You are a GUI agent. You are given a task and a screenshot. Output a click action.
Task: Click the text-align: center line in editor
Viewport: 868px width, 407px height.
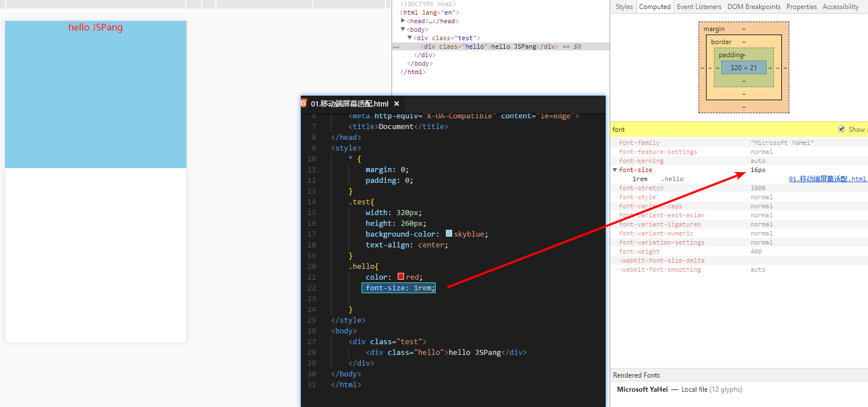407,245
